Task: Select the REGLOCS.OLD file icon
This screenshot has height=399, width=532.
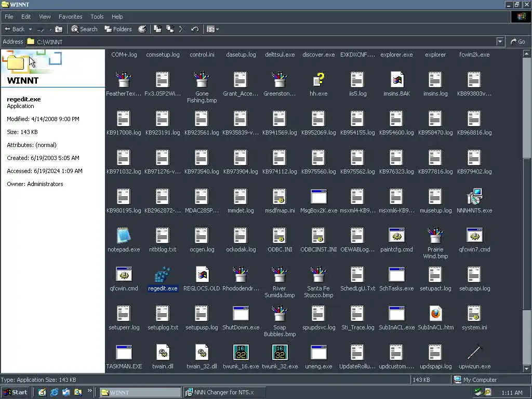Action: (202, 274)
